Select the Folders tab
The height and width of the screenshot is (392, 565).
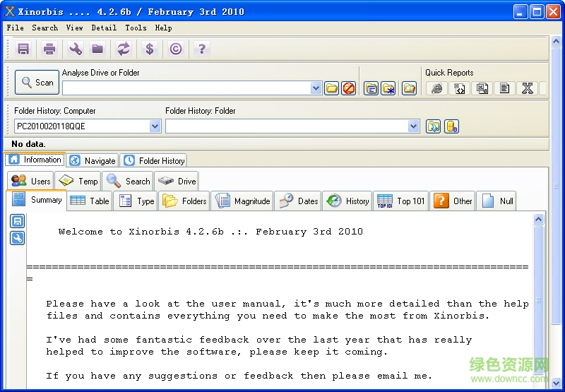pos(184,201)
